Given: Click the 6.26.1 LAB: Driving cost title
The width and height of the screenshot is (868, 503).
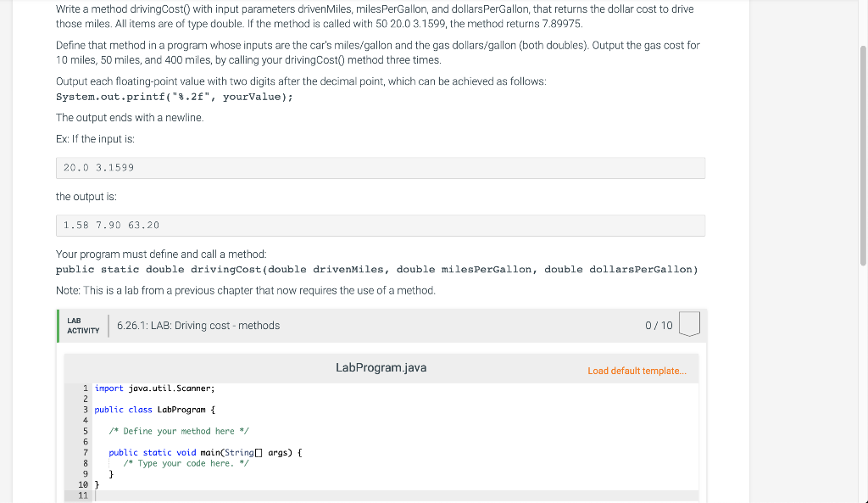Looking at the screenshot, I should pyautogui.click(x=198, y=326).
